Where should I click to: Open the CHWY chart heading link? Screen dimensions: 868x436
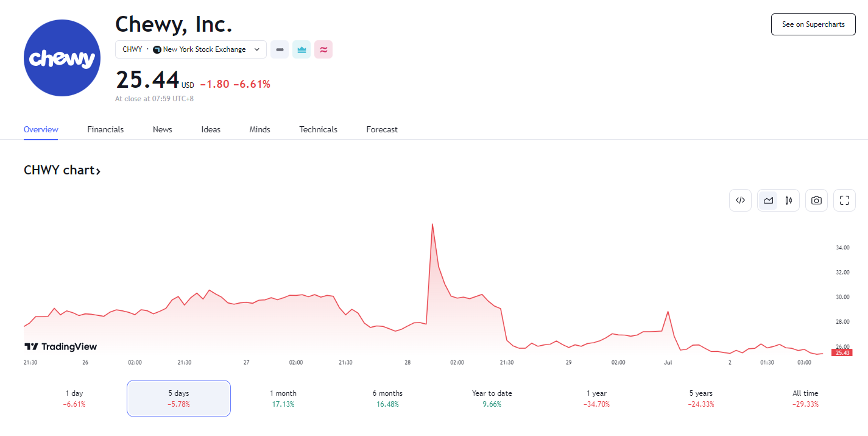(x=62, y=170)
